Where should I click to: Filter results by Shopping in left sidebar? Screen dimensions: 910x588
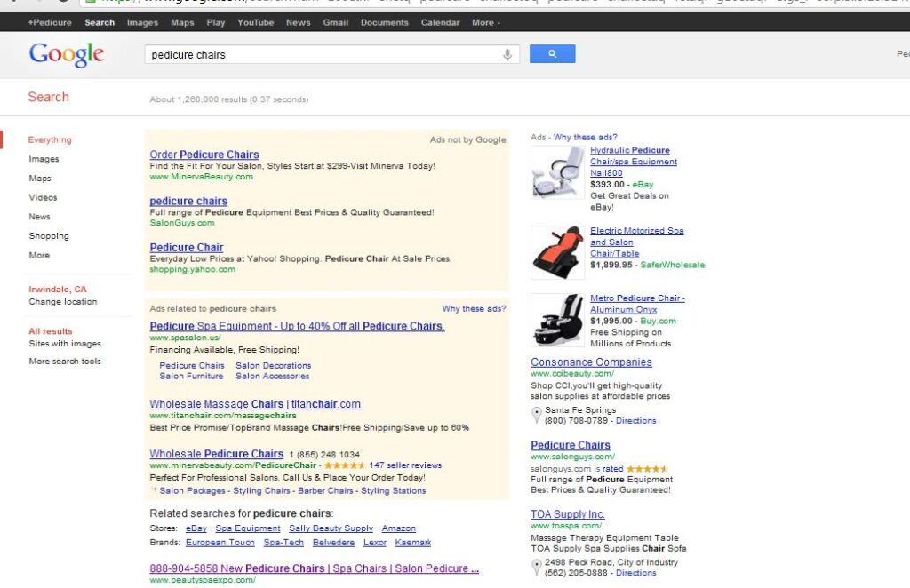pyautogui.click(x=49, y=236)
